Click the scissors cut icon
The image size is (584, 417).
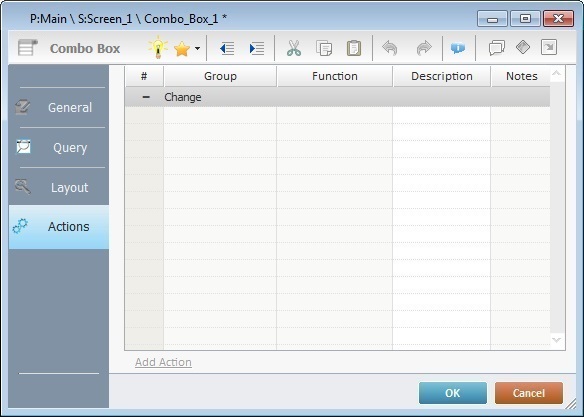point(294,48)
